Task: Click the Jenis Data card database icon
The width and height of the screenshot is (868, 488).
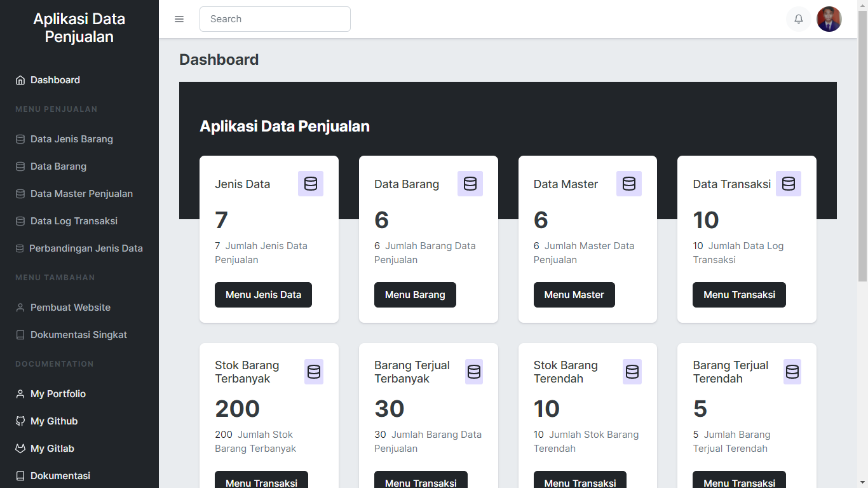Action: pos(311,184)
